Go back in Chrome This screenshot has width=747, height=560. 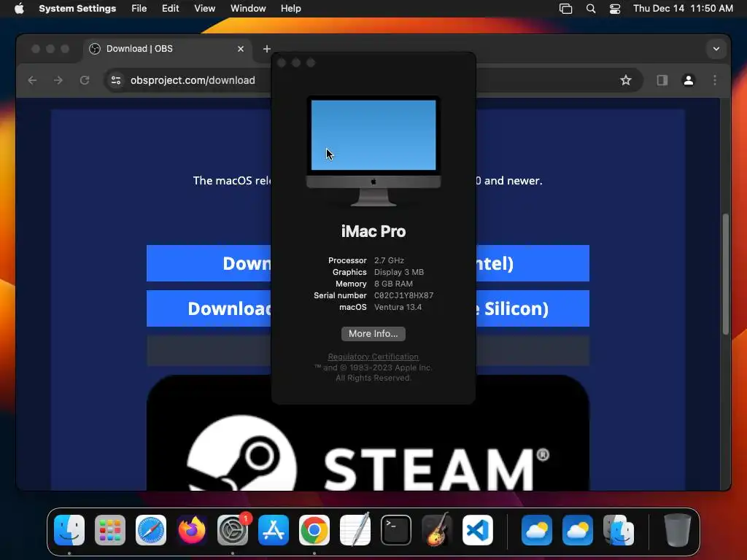point(32,80)
